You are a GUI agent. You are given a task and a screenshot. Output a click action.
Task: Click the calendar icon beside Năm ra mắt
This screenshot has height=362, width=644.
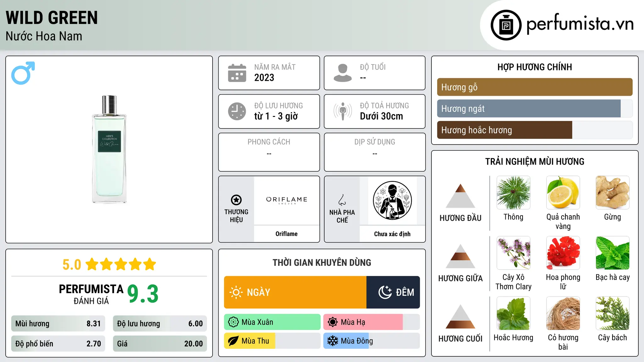(237, 73)
